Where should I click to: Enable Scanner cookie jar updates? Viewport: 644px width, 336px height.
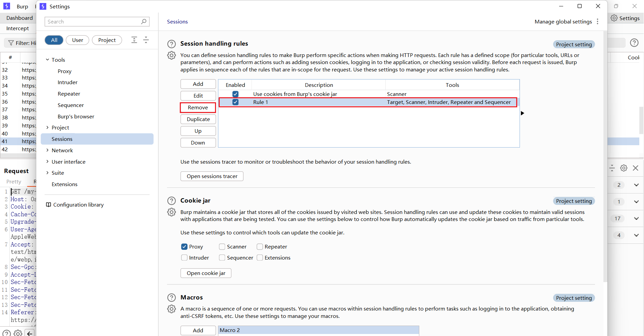222,247
